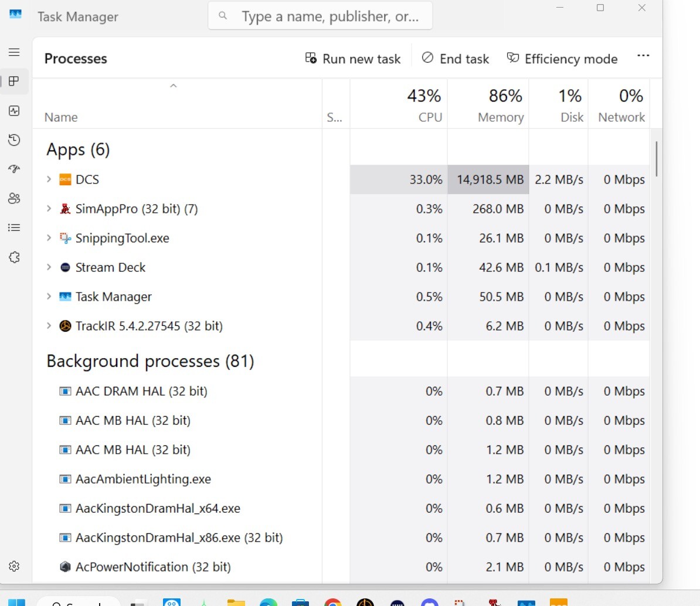Viewport: 700px width, 606px height.
Task: Click Task Manager memory value 50.5 MB
Action: click(x=501, y=297)
